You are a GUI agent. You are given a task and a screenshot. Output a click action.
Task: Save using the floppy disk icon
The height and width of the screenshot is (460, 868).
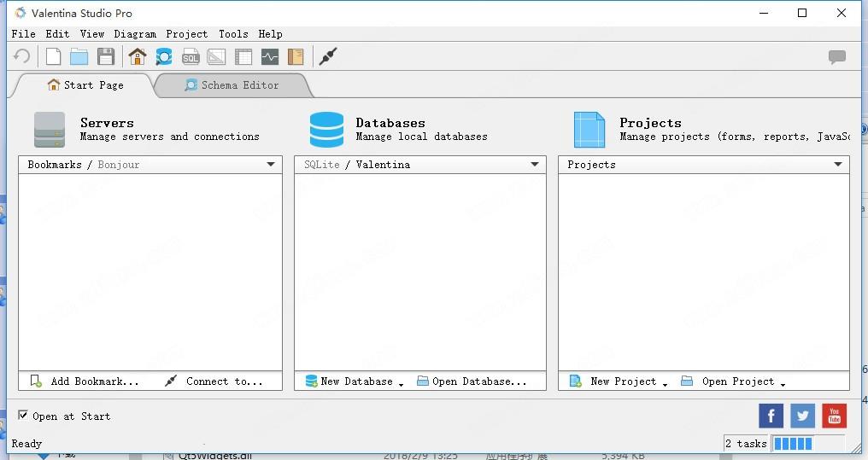coord(106,56)
